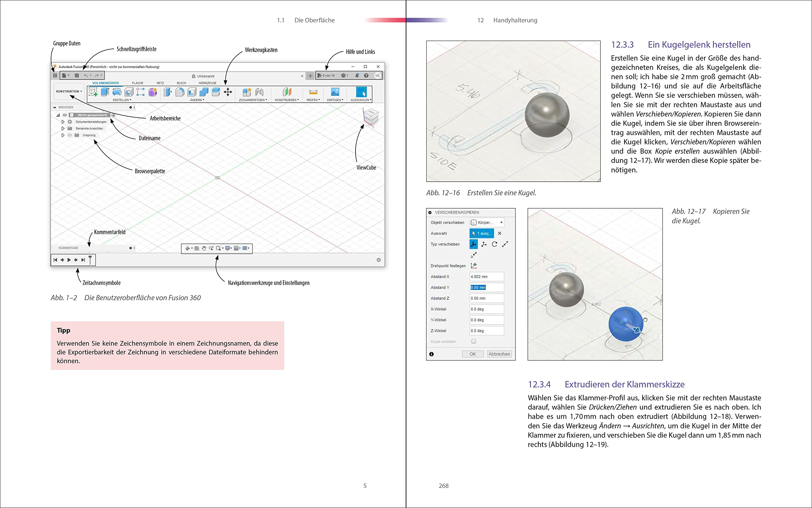
Task: Switch to the Fläche tab
Action: coord(138,83)
